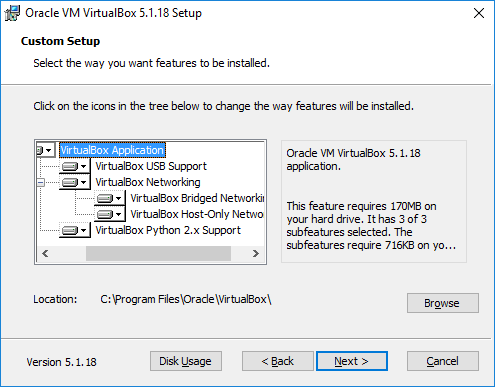Viewport: 495px width, 387px height.
Task: Select the VirtualBox Networking label
Action: tap(148, 182)
